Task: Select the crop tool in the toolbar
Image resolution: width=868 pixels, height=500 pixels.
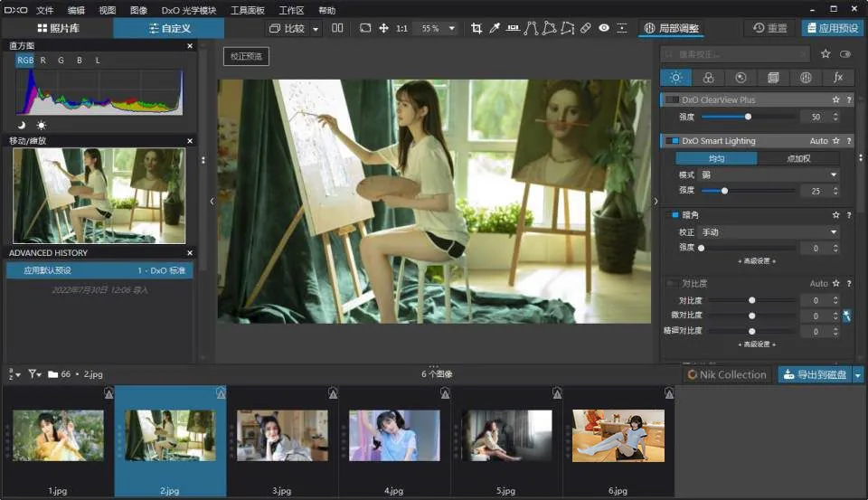Action: click(476, 28)
